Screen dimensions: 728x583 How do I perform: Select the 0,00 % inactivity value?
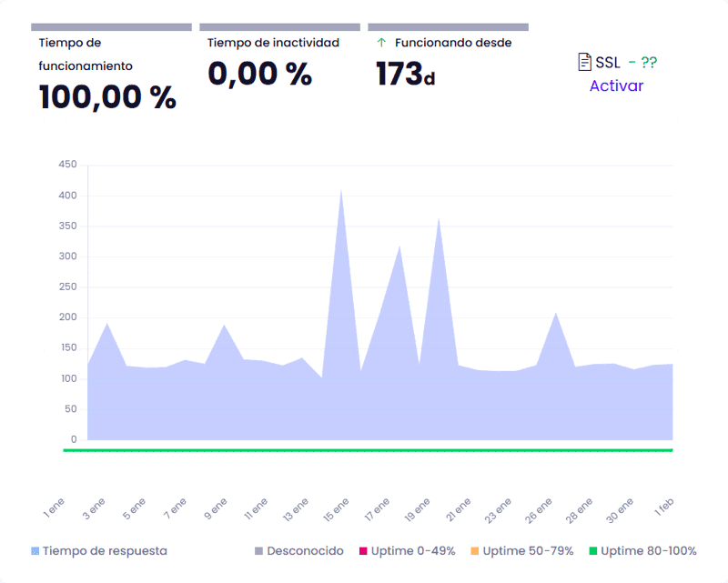[260, 73]
